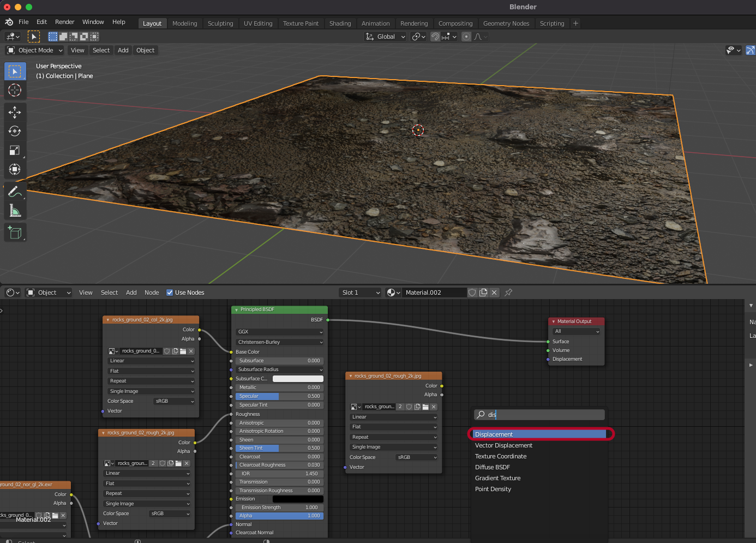
Task: Click the Specular value slider
Action: pos(279,396)
